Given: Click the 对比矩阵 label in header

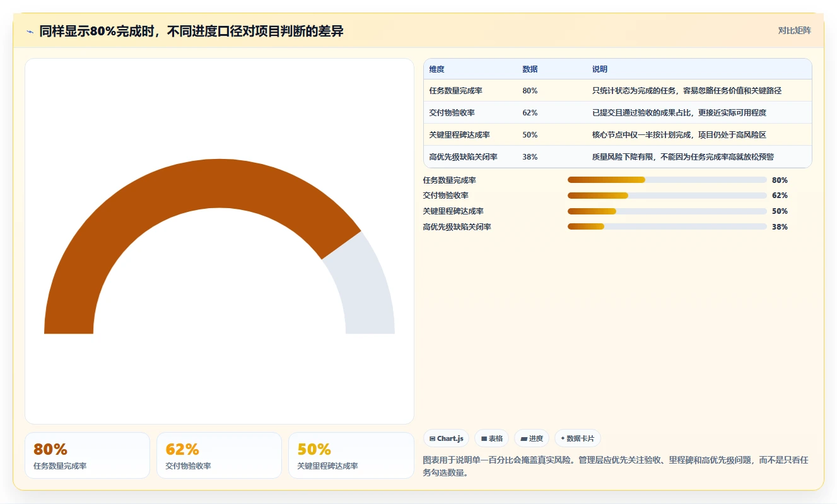Looking at the screenshot, I should tap(794, 30).
